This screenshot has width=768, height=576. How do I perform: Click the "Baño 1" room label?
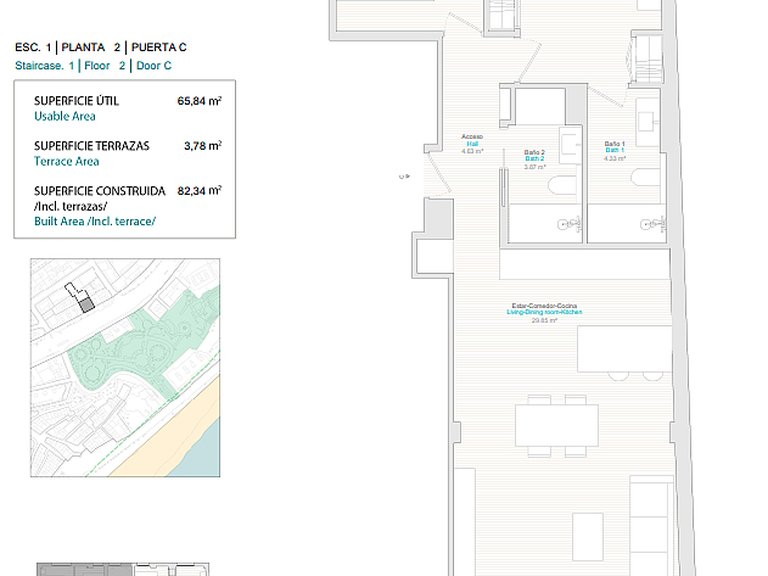[x=614, y=144]
